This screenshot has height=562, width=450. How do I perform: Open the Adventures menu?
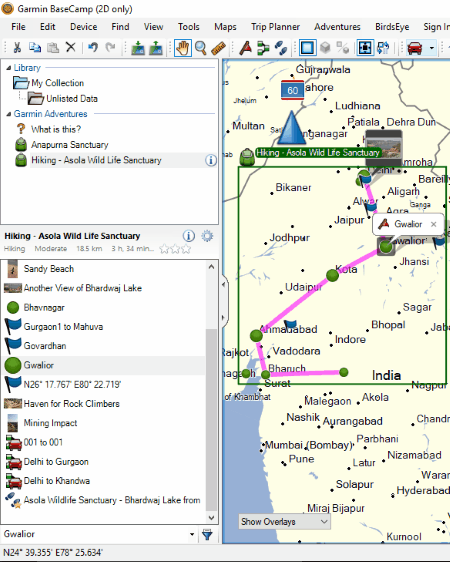[x=337, y=27]
